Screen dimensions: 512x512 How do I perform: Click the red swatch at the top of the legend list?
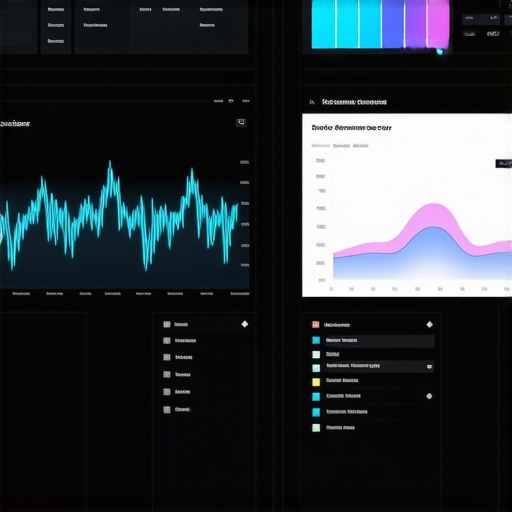point(316,325)
